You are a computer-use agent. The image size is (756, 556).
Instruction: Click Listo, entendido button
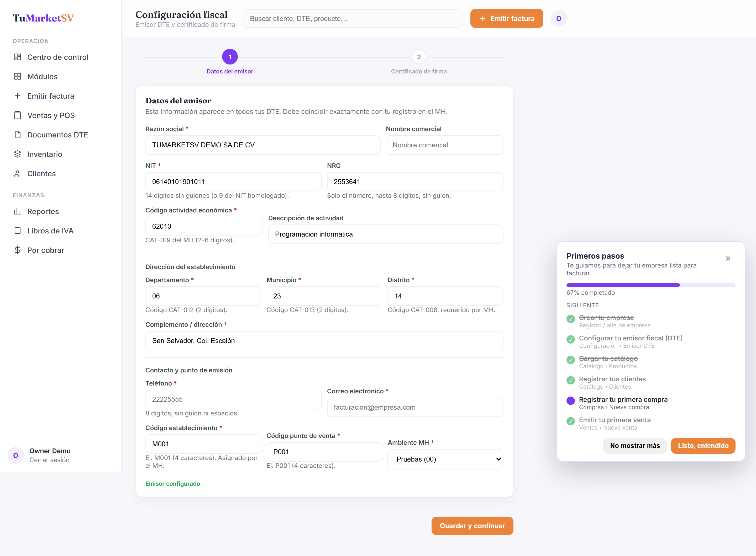click(x=703, y=446)
